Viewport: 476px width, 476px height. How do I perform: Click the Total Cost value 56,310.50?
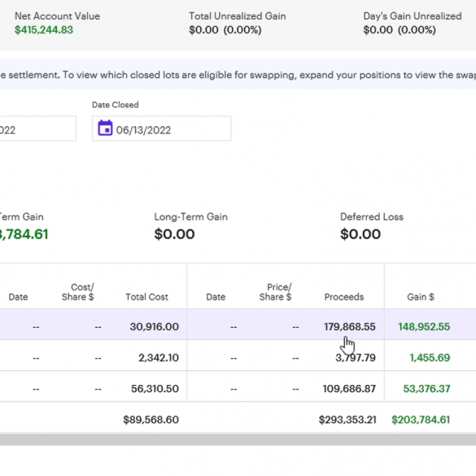[155, 389]
